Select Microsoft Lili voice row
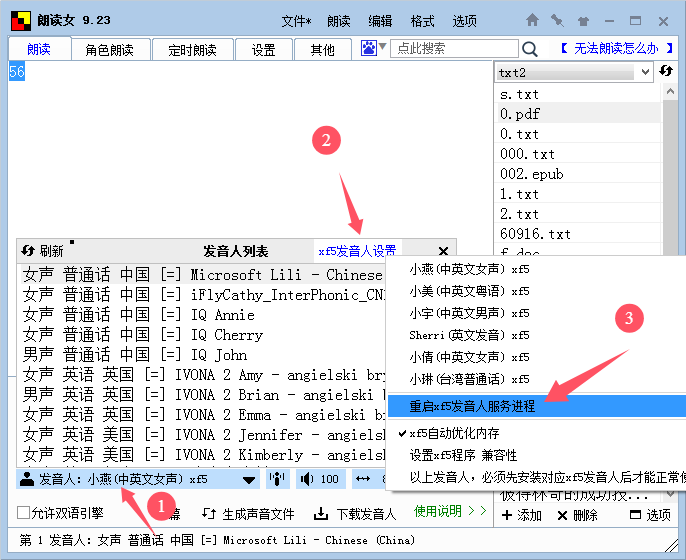Screen dimensions: 686x560 coord(203,274)
